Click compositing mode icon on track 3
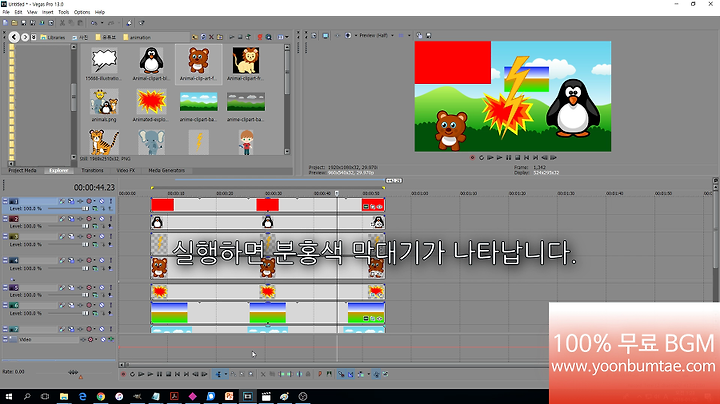Screen dimensions: 720x404 click(x=95, y=244)
